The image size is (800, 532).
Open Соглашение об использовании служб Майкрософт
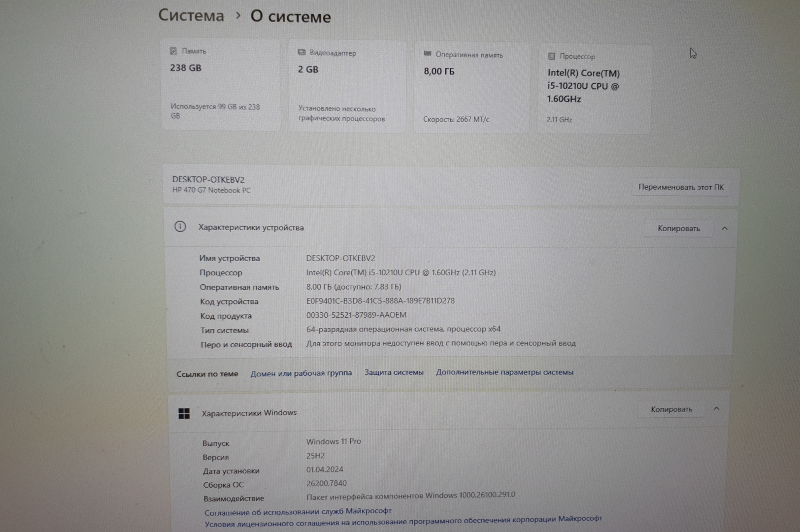pos(298,512)
